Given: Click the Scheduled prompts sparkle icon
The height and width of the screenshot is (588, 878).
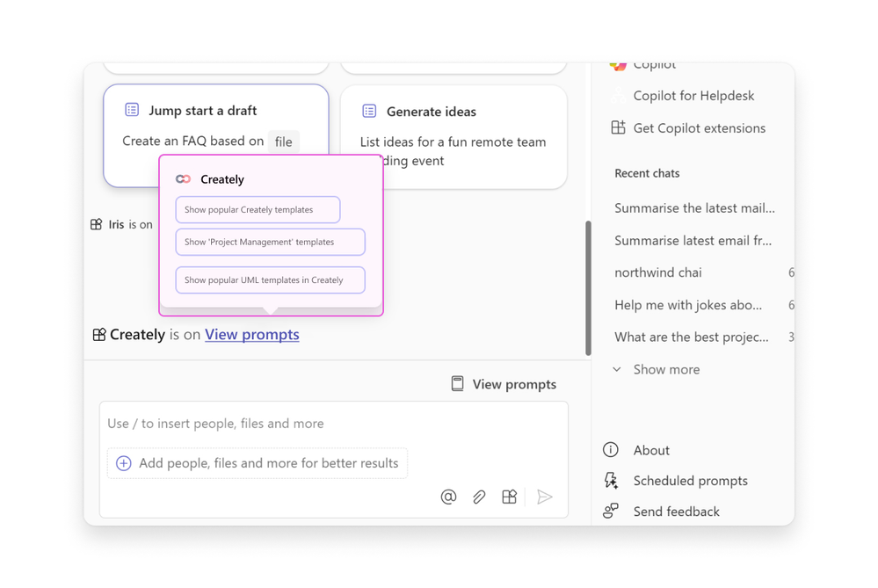Looking at the screenshot, I should click(x=611, y=481).
